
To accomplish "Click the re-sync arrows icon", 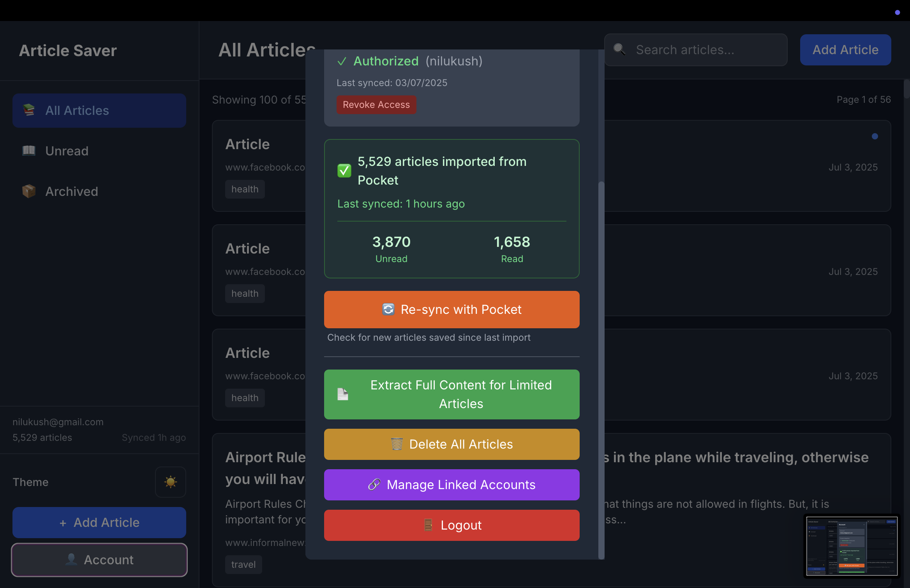I will coord(388,309).
